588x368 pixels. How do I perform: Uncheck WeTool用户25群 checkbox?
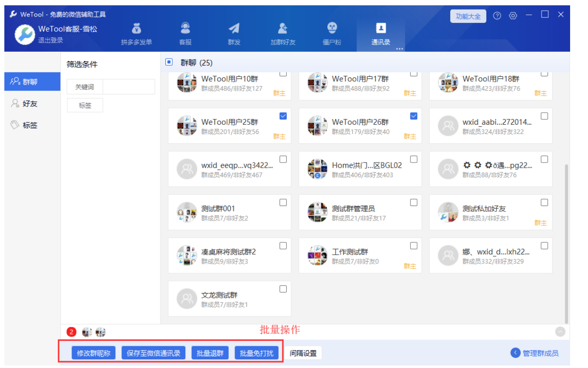(283, 116)
